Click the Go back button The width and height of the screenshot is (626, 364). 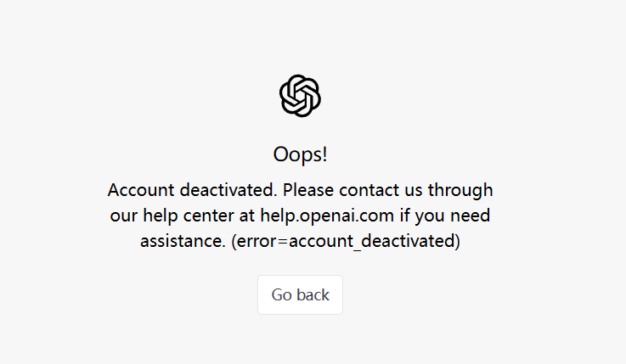click(300, 294)
